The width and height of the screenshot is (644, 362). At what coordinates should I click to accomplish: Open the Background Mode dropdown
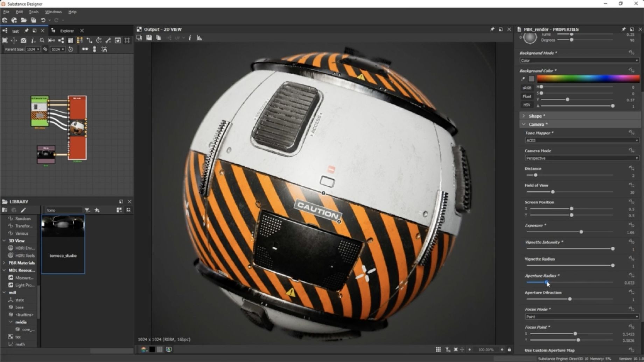point(579,60)
